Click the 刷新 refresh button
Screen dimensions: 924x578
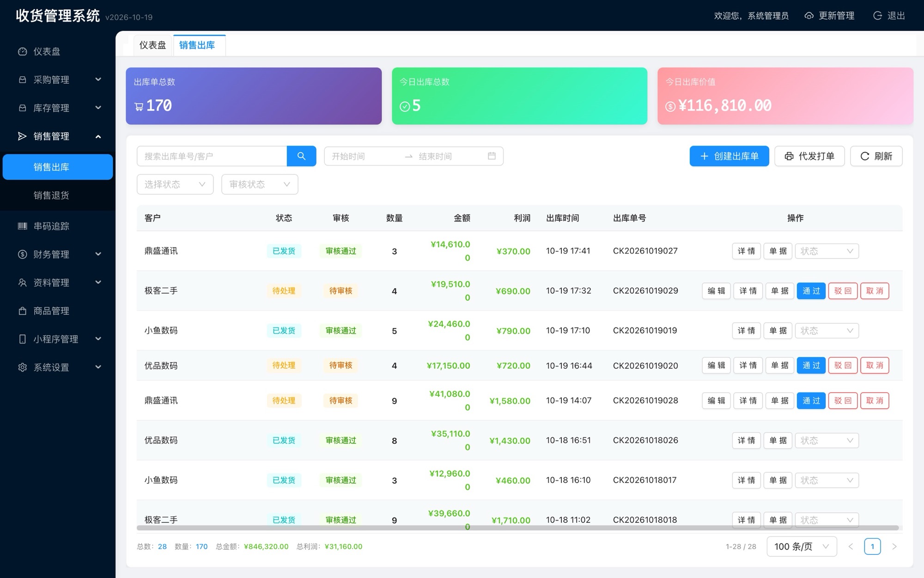click(x=876, y=156)
